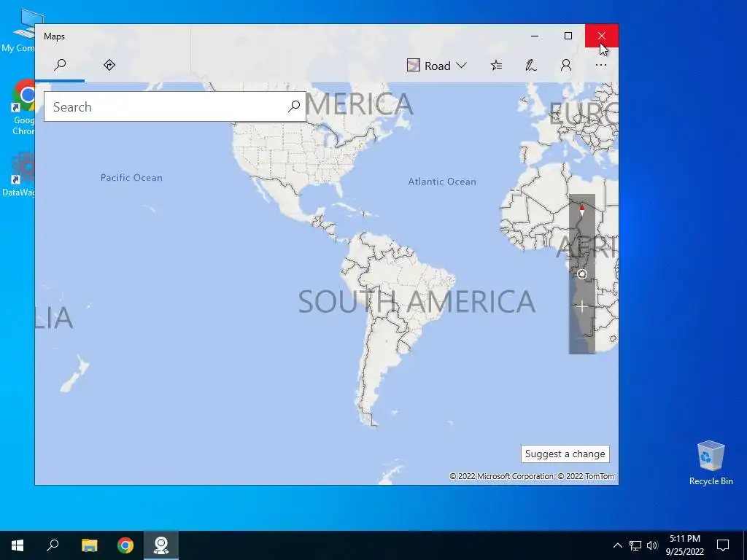Select the DataWagon desktop shortcut
This screenshot has height=560, width=747.
pyautogui.click(x=19, y=174)
